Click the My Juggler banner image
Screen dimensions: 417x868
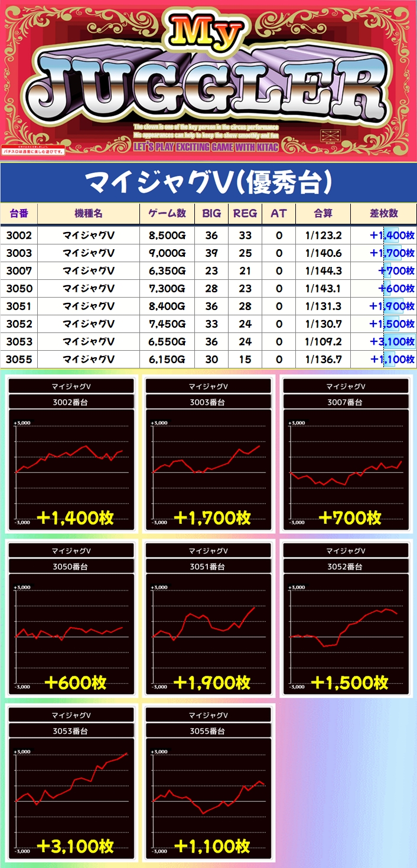tap(209, 81)
